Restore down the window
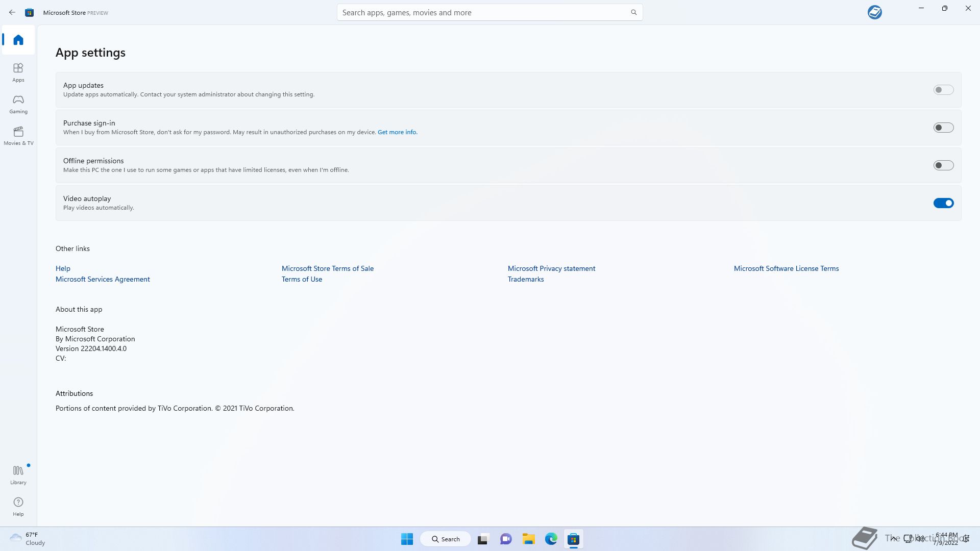Image resolution: width=980 pixels, height=551 pixels. pos(944,8)
